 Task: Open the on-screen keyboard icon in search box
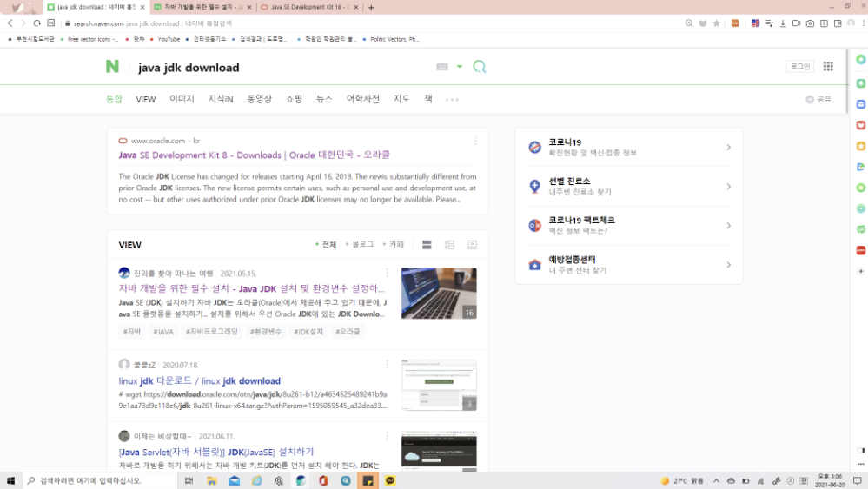click(441, 67)
